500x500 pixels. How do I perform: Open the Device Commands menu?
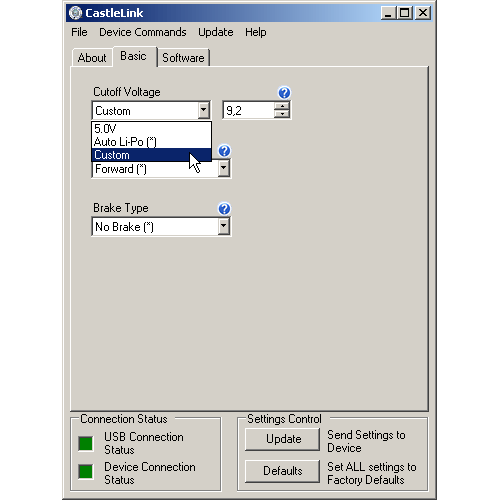coord(143,32)
